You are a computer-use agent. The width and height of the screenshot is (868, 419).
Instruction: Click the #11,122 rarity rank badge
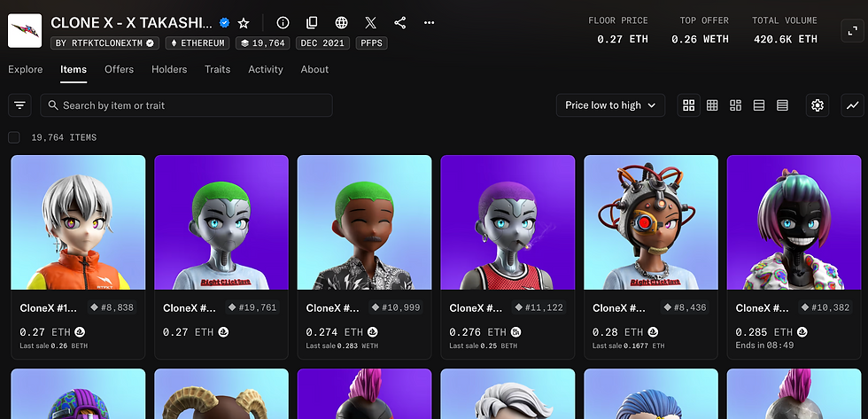(539, 307)
